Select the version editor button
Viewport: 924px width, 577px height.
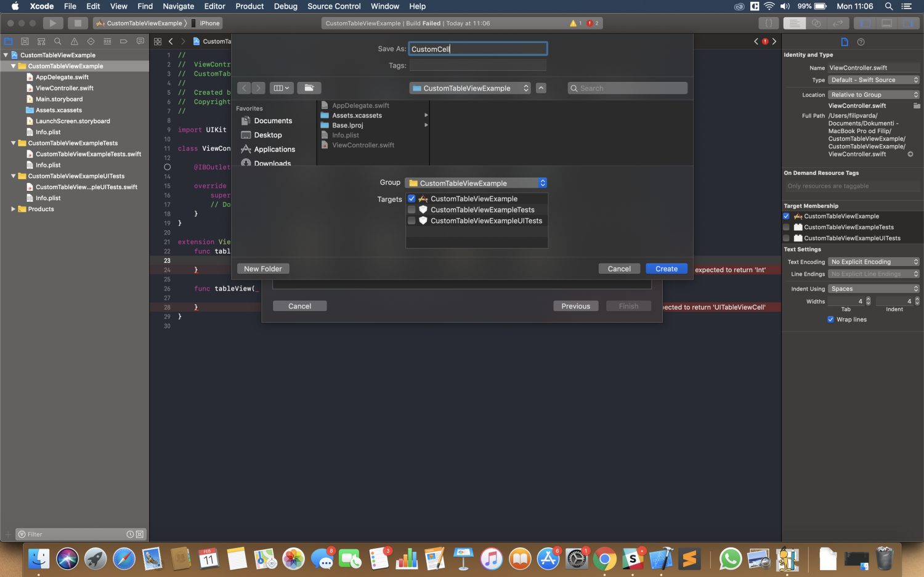(x=838, y=23)
